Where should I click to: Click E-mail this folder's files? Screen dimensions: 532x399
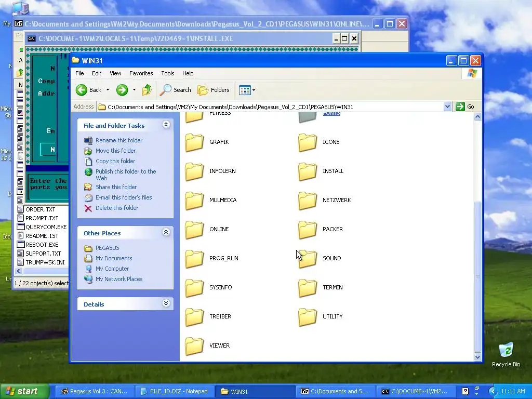tap(124, 197)
